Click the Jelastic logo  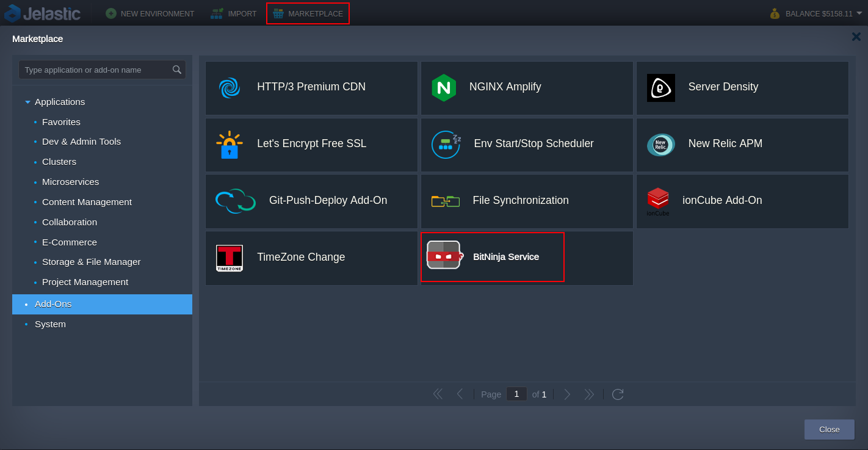point(42,13)
